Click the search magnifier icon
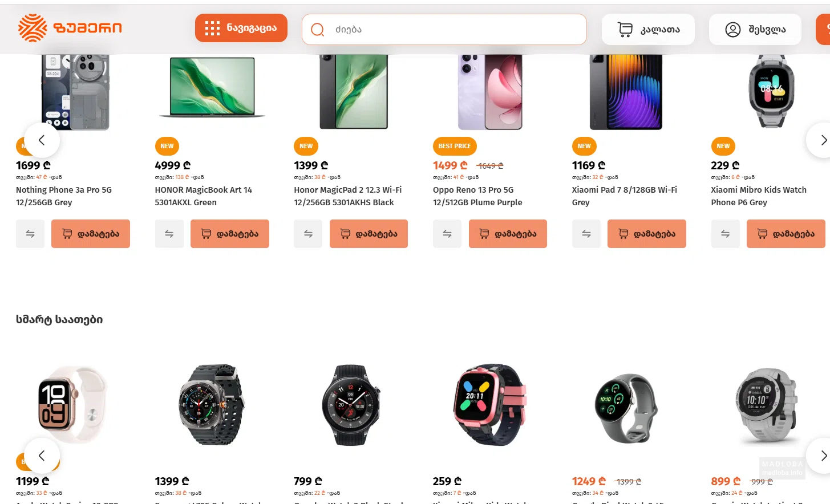The width and height of the screenshot is (830, 504). (x=318, y=30)
